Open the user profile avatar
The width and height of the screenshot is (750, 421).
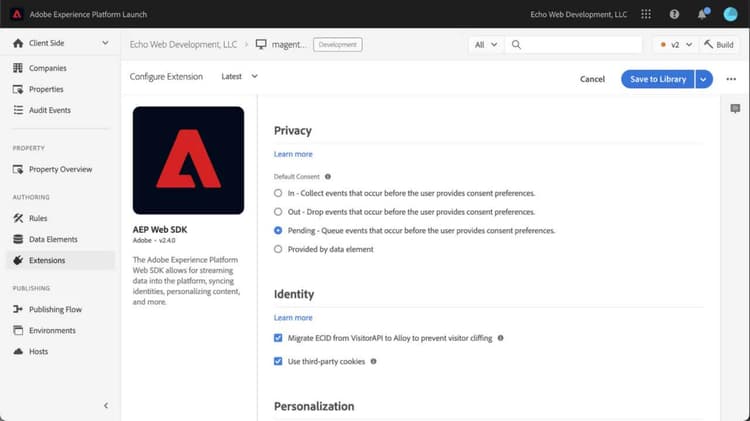tap(729, 14)
